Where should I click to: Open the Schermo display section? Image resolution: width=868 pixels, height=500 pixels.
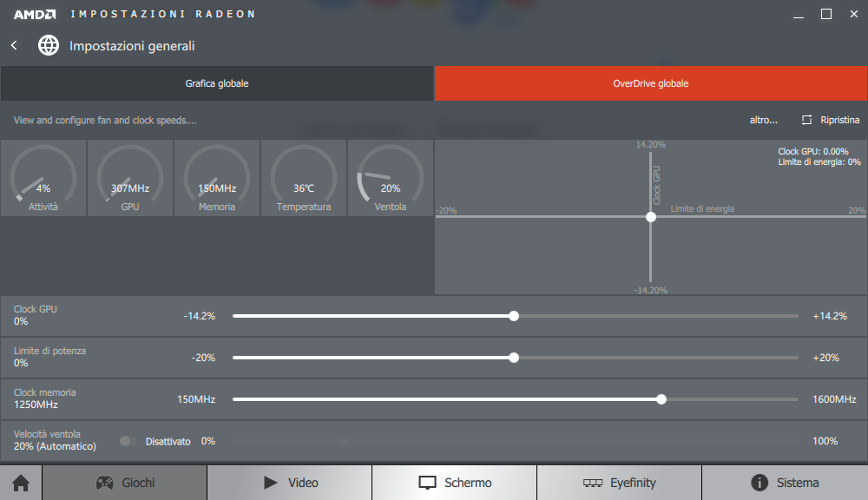pyautogui.click(x=455, y=483)
